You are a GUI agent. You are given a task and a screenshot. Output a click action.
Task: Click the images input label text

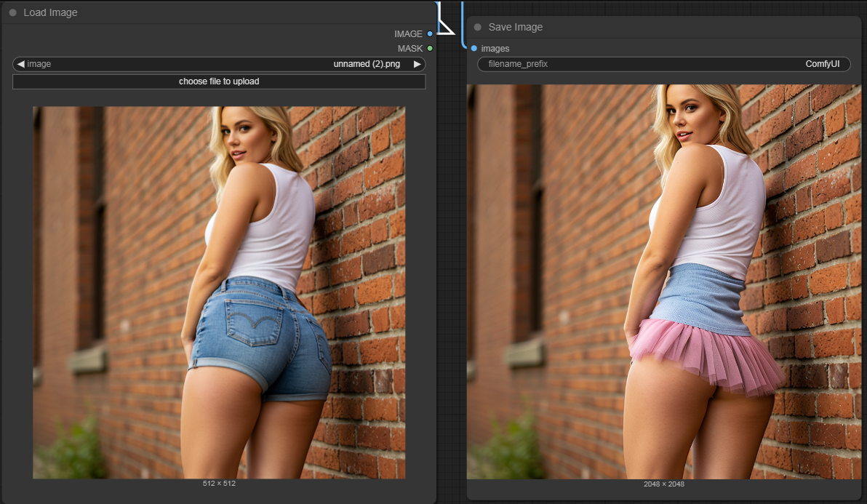coord(495,49)
